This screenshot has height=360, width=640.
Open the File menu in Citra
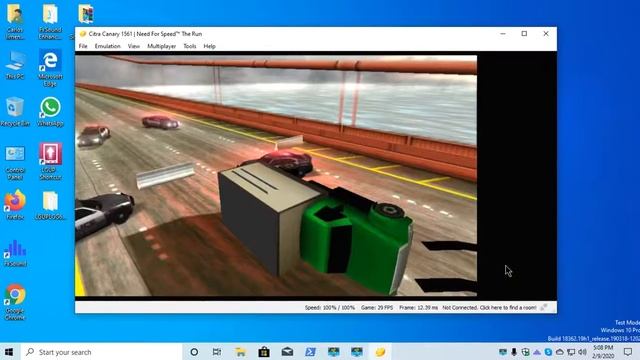pyautogui.click(x=83, y=46)
